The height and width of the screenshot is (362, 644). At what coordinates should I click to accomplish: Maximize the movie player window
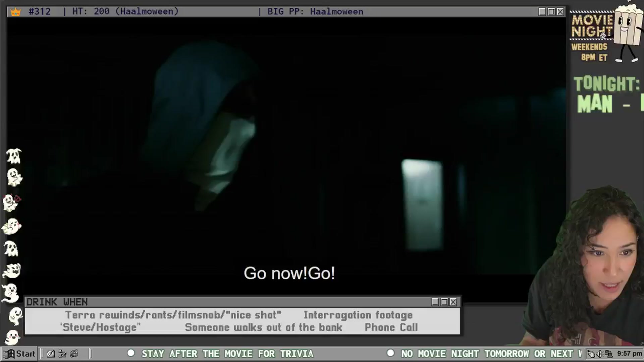click(x=551, y=12)
